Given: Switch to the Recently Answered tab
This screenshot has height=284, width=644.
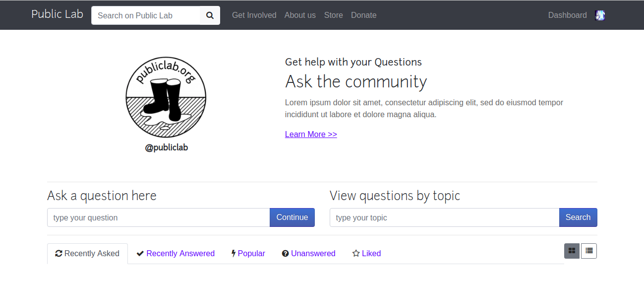Looking at the screenshot, I should [176, 254].
